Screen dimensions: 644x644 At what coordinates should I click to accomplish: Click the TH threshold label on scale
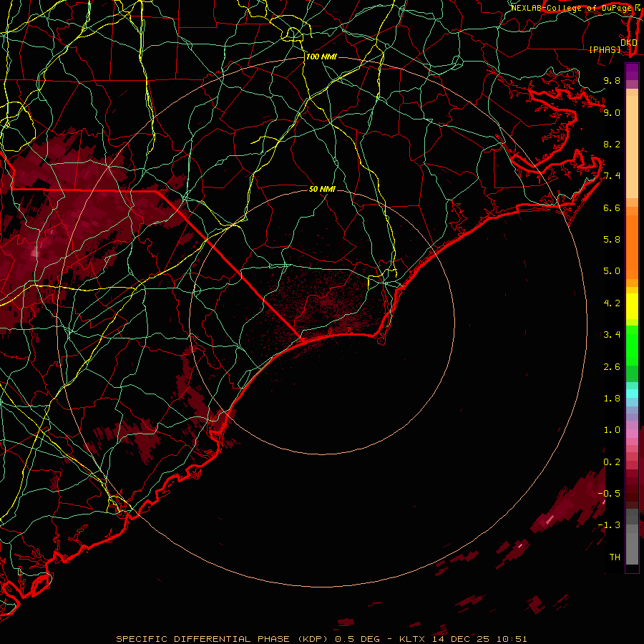coord(615,557)
